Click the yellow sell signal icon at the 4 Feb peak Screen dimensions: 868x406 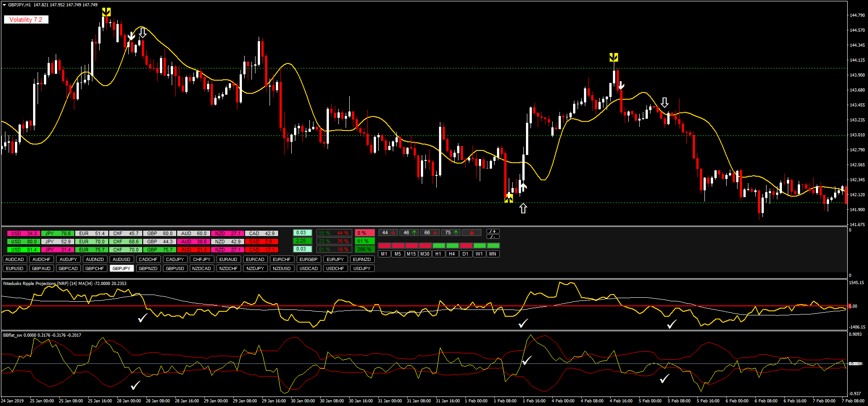coord(613,57)
